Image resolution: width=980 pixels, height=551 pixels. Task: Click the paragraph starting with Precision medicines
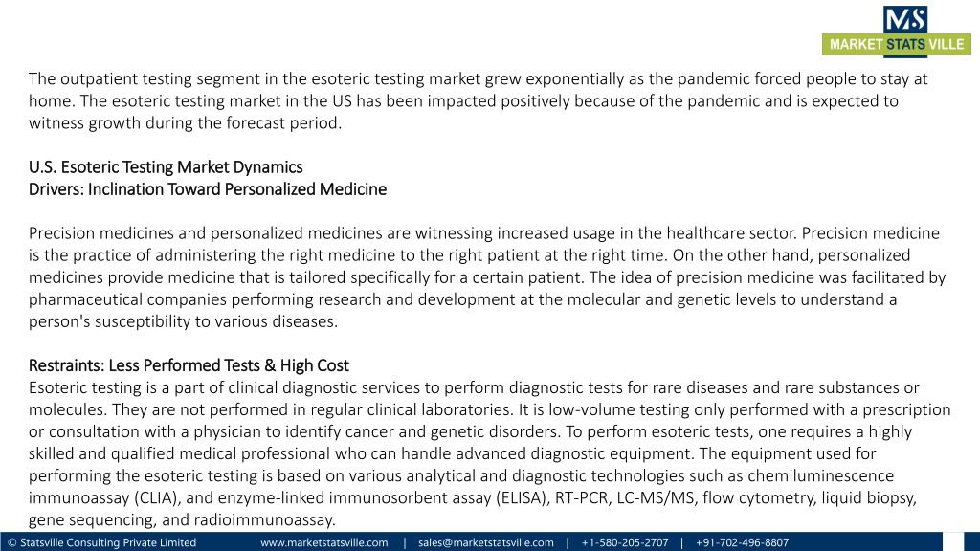pyautogui.click(x=487, y=276)
